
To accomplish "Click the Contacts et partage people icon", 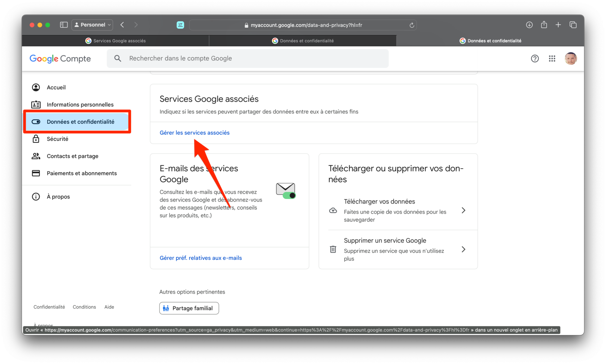I will 36,156.
